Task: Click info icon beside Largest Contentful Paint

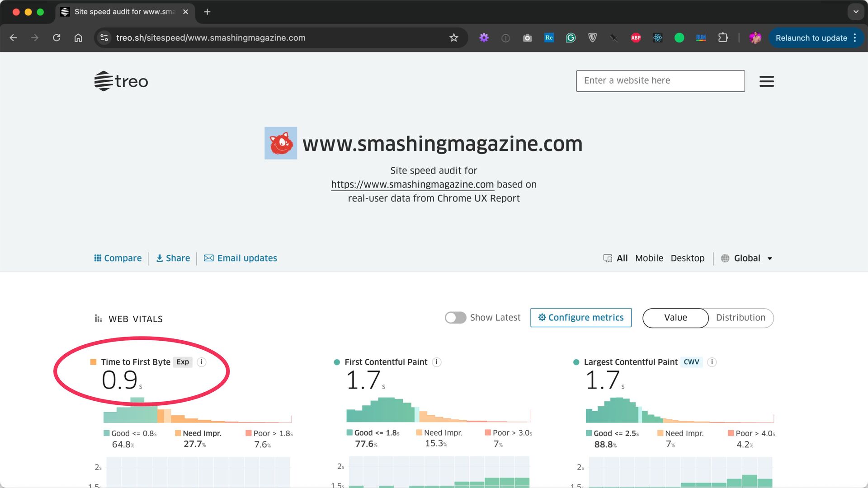Action: (x=712, y=362)
